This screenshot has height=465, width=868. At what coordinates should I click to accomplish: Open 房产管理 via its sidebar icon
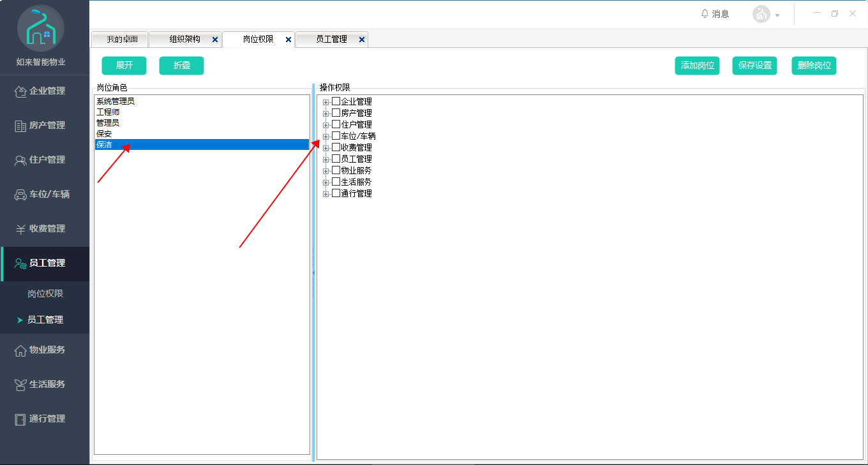pyautogui.click(x=20, y=126)
